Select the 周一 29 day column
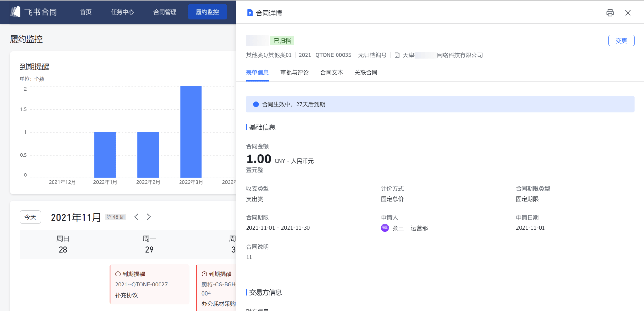 click(x=149, y=244)
